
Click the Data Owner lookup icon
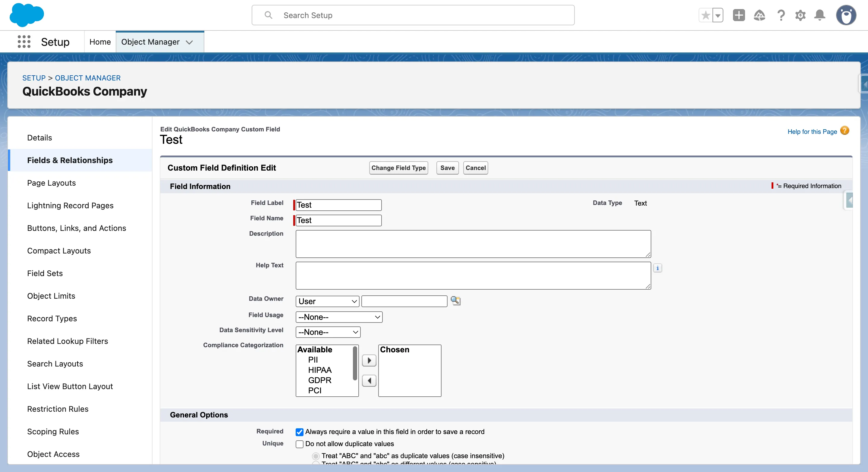coord(456,301)
